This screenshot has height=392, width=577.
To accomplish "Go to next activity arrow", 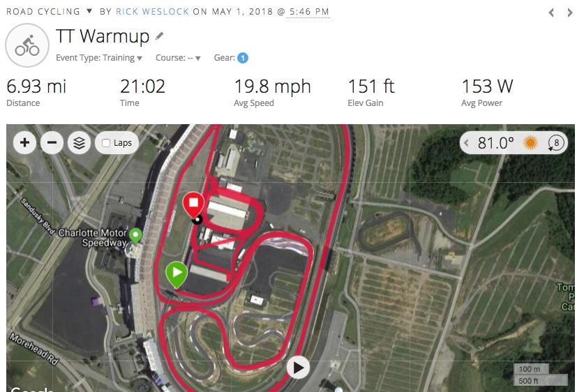I will click(x=570, y=13).
